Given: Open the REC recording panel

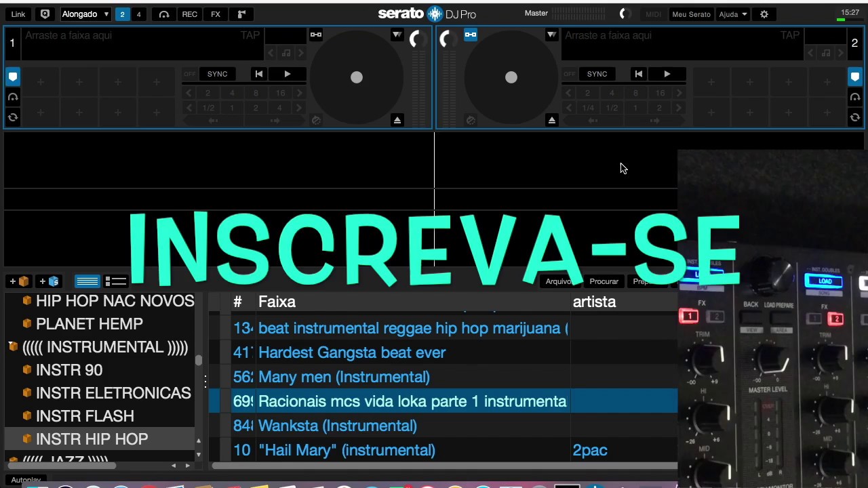Looking at the screenshot, I should (190, 14).
